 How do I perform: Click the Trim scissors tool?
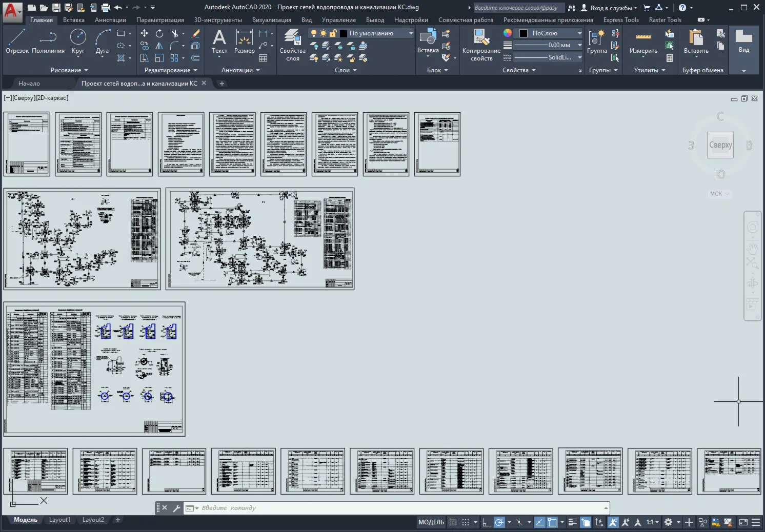pyautogui.click(x=175, y=33)
